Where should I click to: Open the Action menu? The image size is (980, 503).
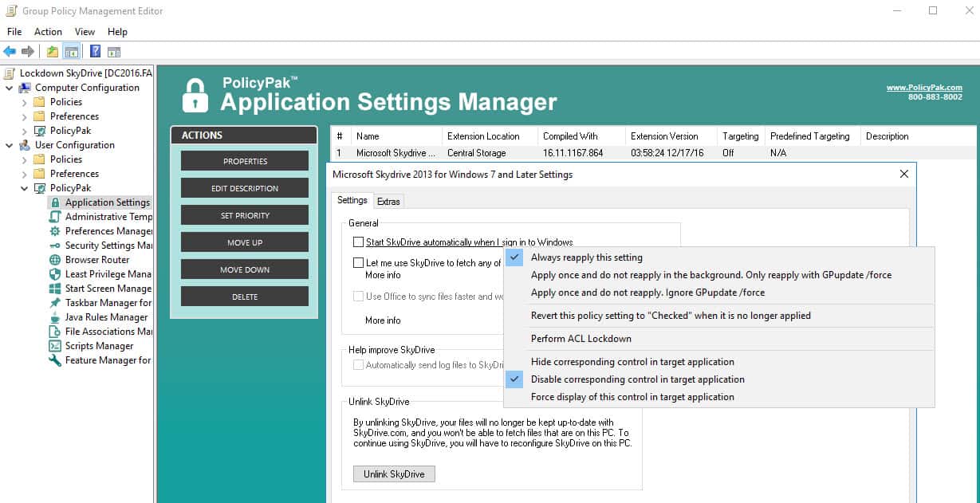[48, 32]
